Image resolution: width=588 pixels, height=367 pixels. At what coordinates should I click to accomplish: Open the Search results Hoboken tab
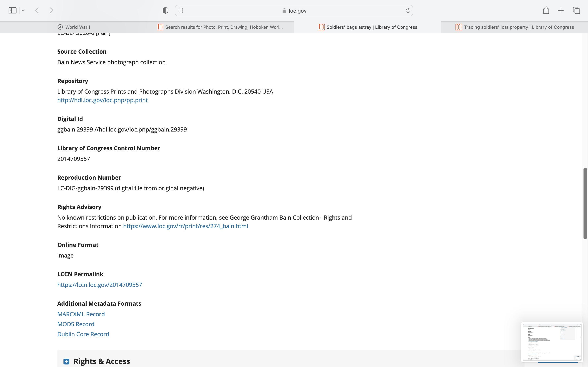tap(220, 27)
